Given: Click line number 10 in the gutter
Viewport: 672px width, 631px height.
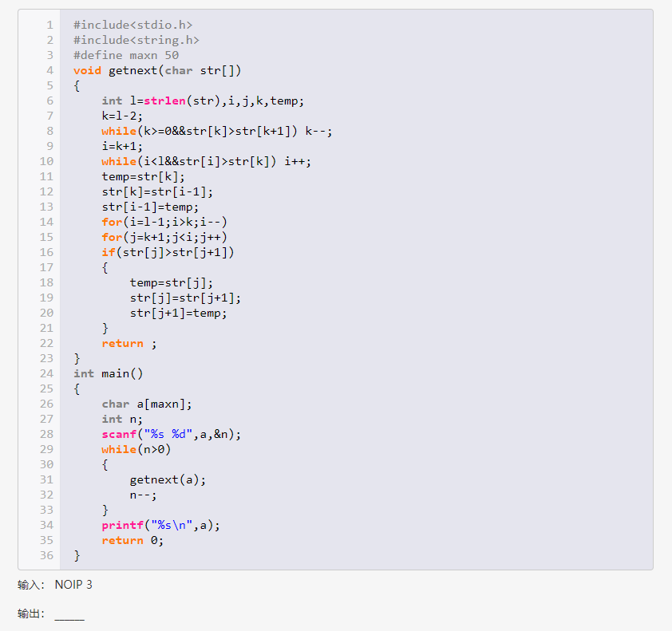Looking at the screenshot, I should [46, 161].
